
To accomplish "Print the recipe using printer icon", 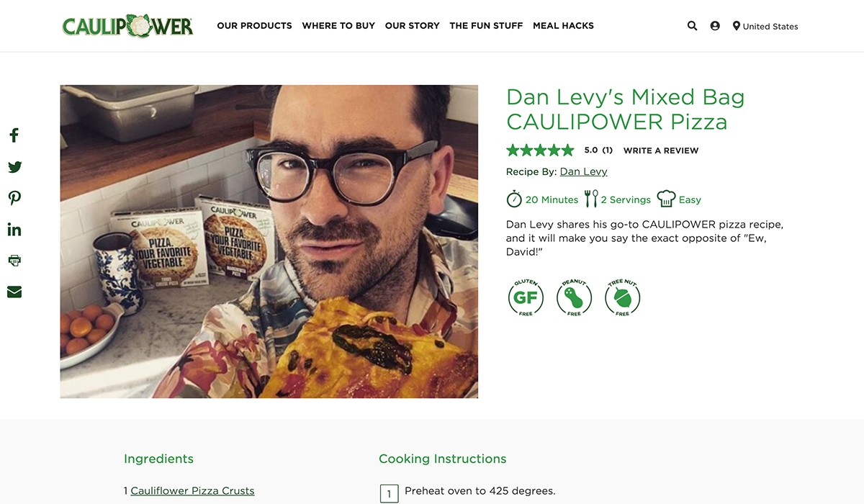I will click(14, 261).
